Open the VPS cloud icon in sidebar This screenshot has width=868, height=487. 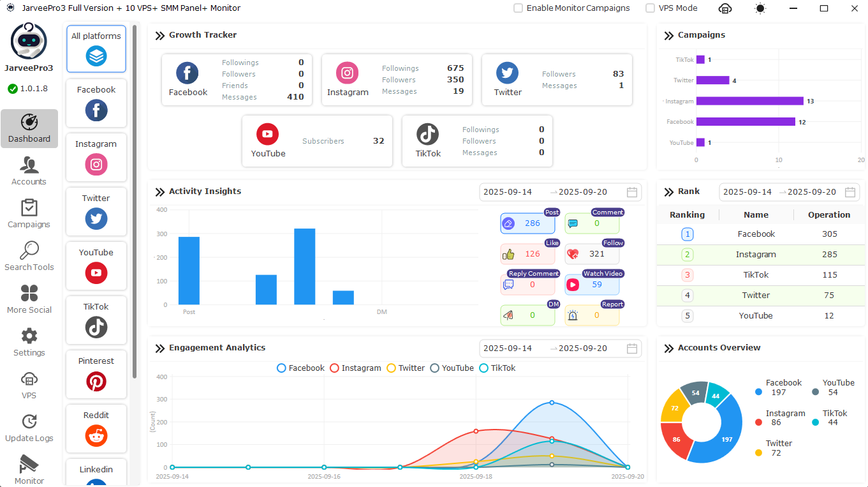coord(29,385)
